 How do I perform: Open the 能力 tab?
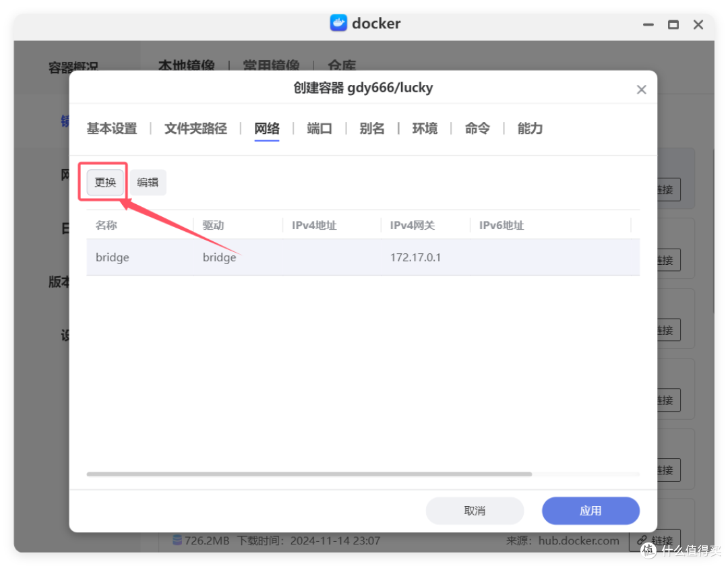529,129
